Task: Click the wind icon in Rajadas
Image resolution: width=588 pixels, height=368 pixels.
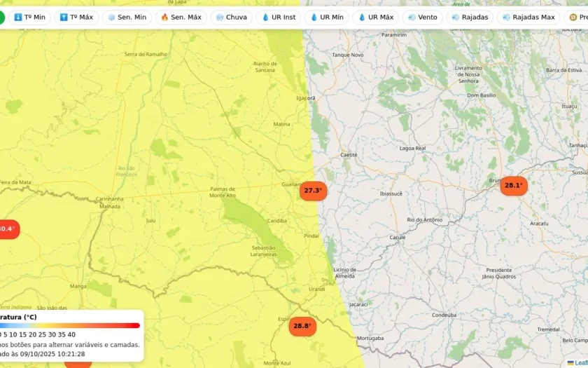Action: pyautogui.click(x=456, y=18)
